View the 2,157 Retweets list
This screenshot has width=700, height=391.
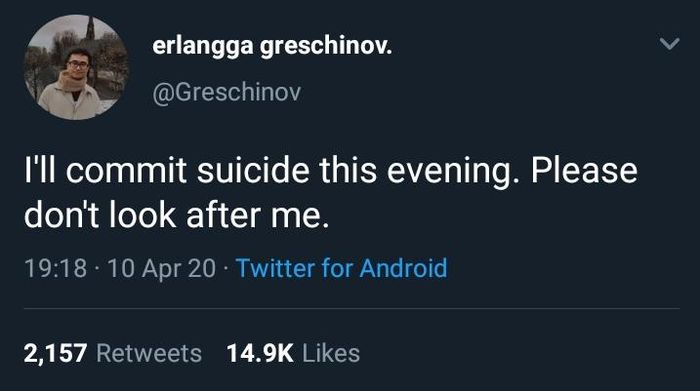point(112,354)
